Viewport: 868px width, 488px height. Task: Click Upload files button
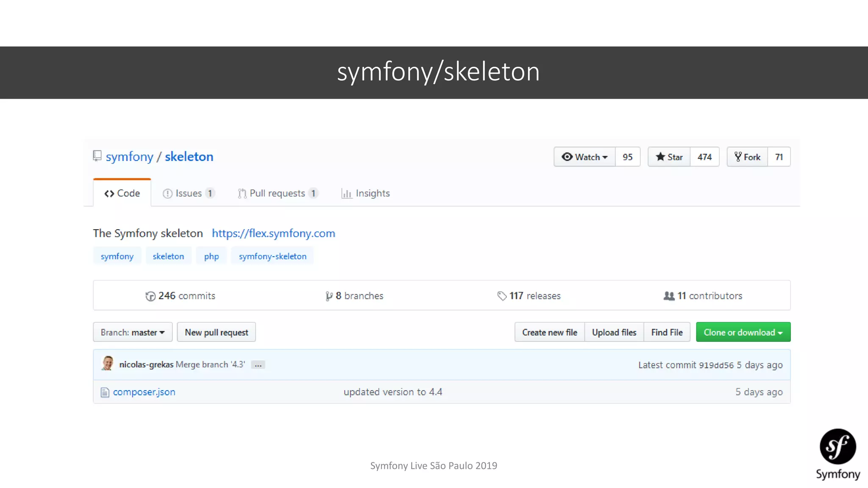coord(614,332)
